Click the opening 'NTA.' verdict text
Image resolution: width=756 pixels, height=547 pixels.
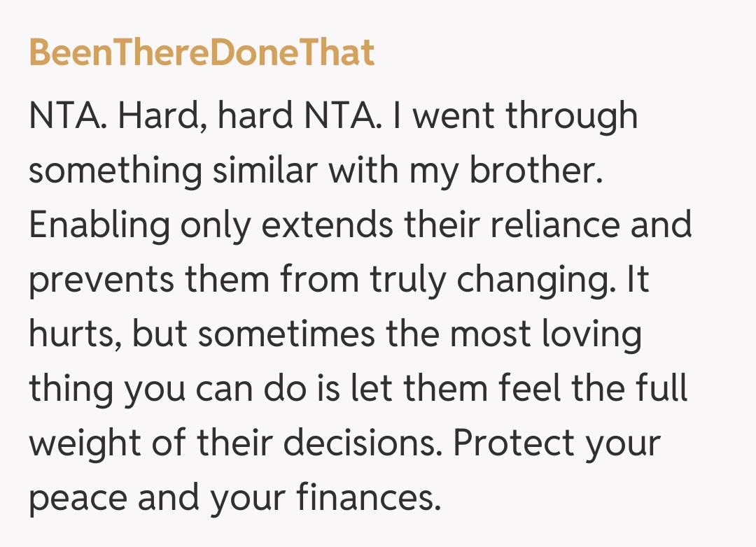tap(69, 116)
